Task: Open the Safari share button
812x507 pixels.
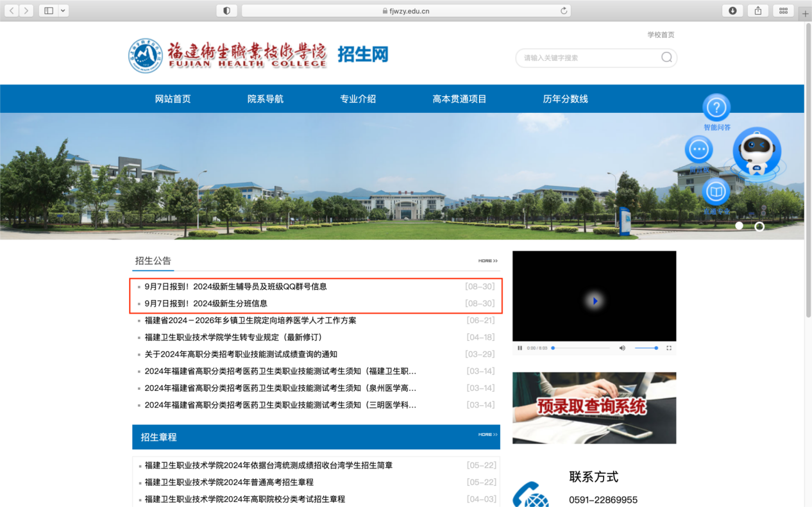Action: [x=758, y=11]
